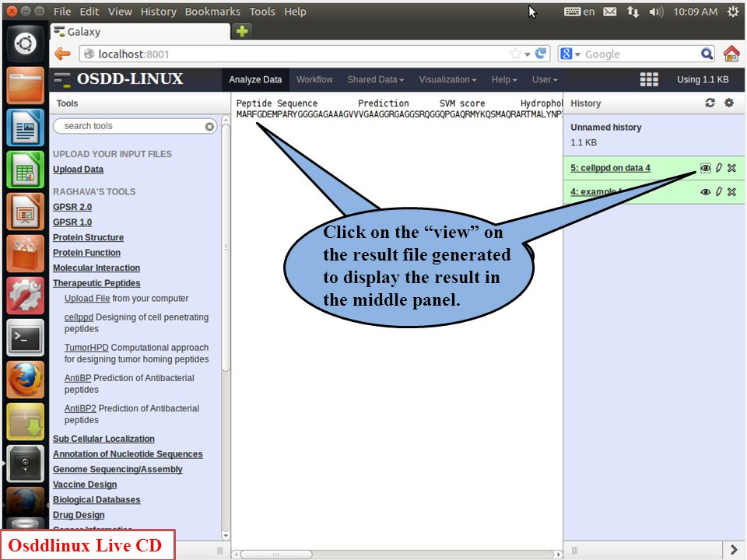Edit attributes of dataset 4 example
The width and height of the screenshot is (747, 560).
coord(719,191)
